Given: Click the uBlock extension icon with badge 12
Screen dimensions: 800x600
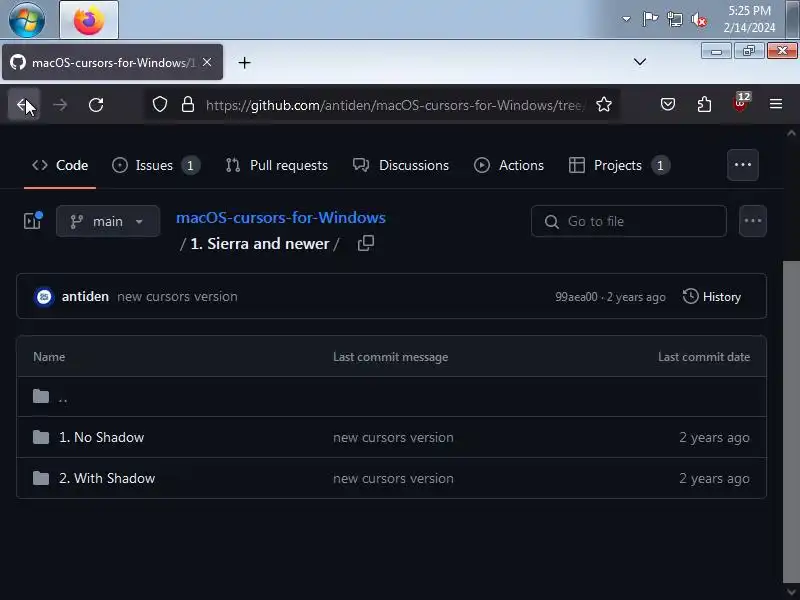Looking at the screenshot, I should pyautogui.click(x=741, y=103).
